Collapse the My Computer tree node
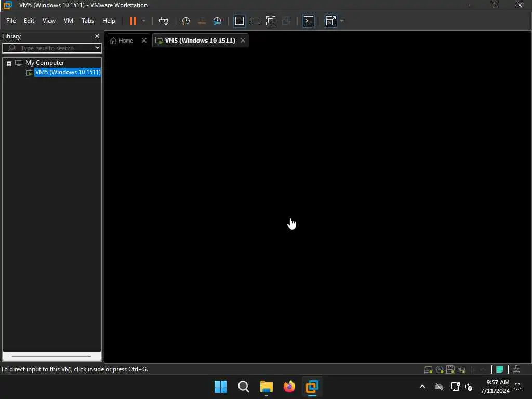This screenshot has height=399, width=532. [9, 63]
